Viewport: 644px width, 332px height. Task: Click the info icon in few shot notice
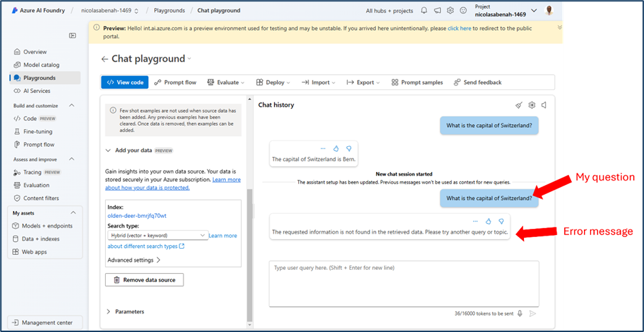113,111
